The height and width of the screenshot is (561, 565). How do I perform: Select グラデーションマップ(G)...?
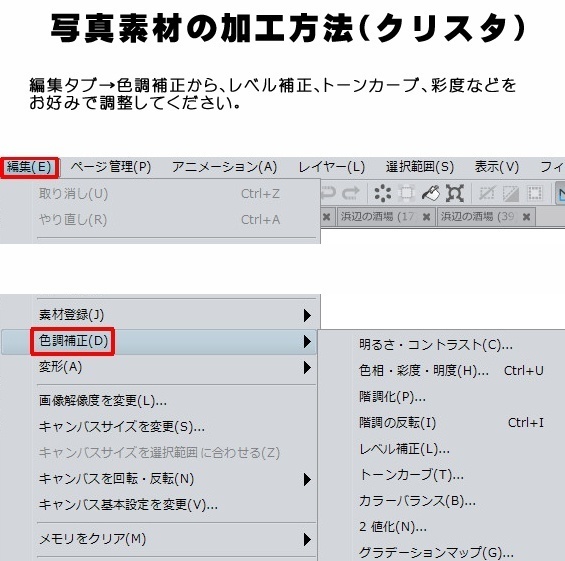(x=441, y=551)
